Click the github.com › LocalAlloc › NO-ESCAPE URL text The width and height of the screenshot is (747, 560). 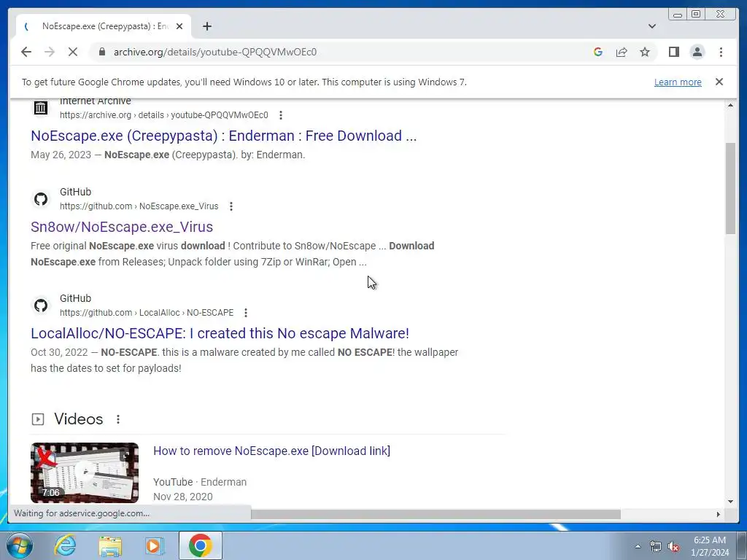[x=147, y=313]
